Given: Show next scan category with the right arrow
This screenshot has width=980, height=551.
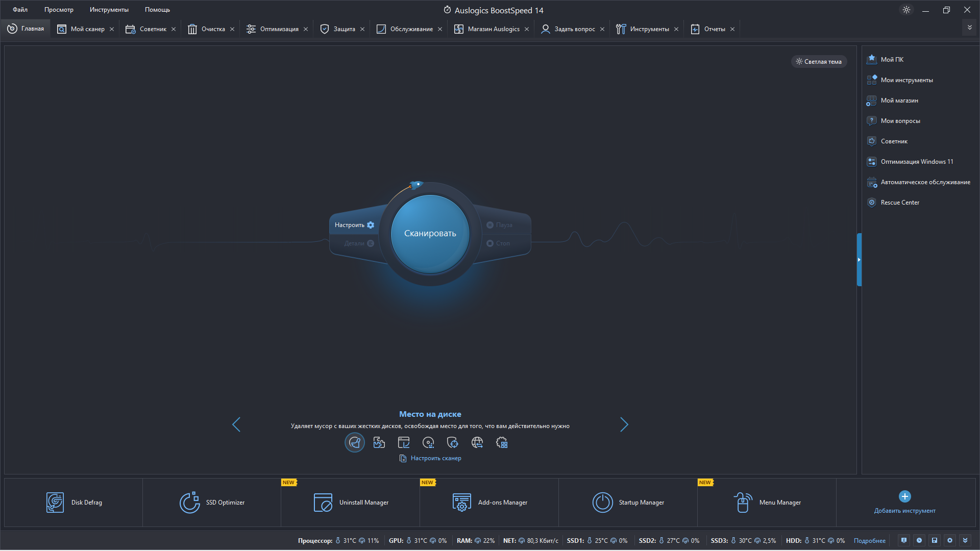Looking at the screenshot, I should click(624, 424).
